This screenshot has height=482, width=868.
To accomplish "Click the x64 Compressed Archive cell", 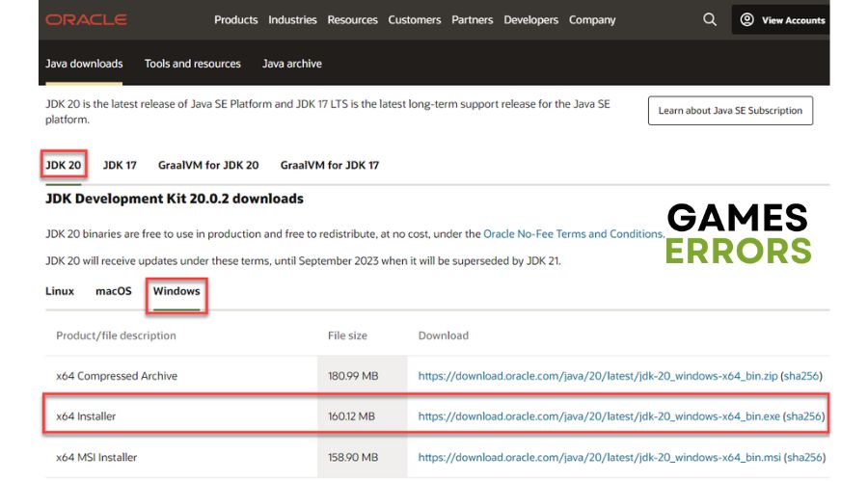I will coord(117,376).
